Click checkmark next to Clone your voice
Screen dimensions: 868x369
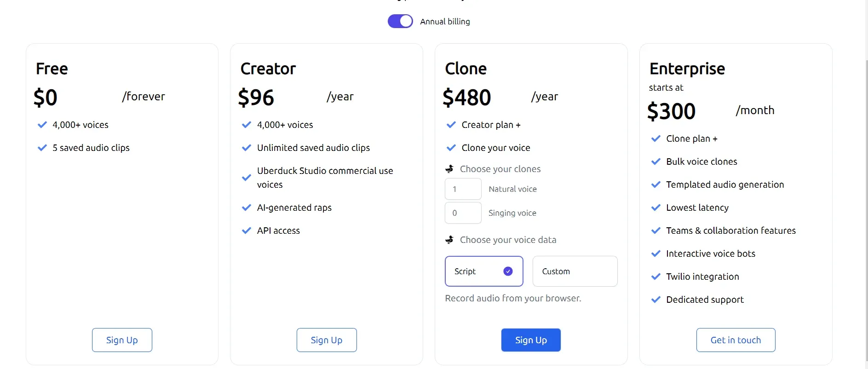tap(451, 148)
